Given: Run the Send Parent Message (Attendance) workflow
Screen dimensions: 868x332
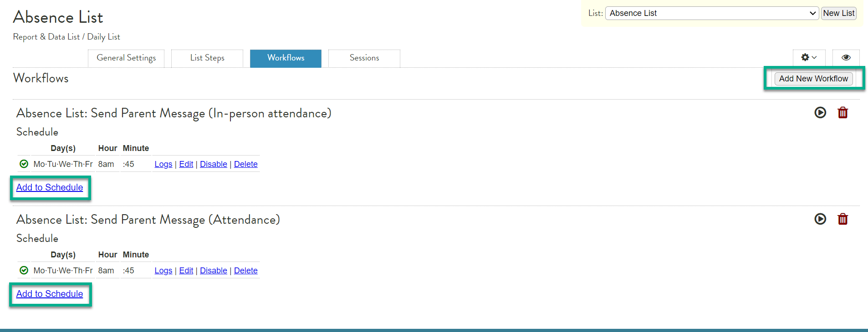Looking at the screenshot, I should (x=820, y=219).
